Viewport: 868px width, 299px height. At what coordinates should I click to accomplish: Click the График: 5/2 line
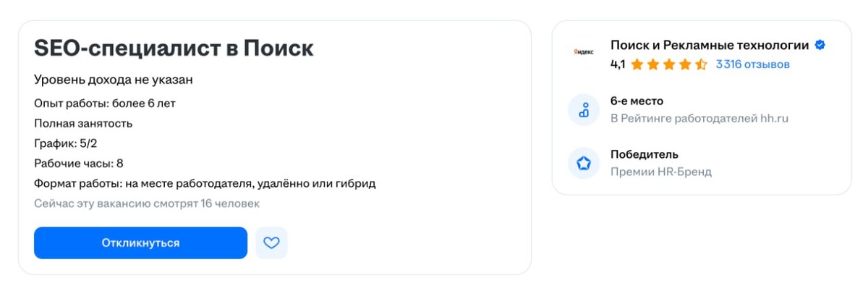tap(66, 143)
